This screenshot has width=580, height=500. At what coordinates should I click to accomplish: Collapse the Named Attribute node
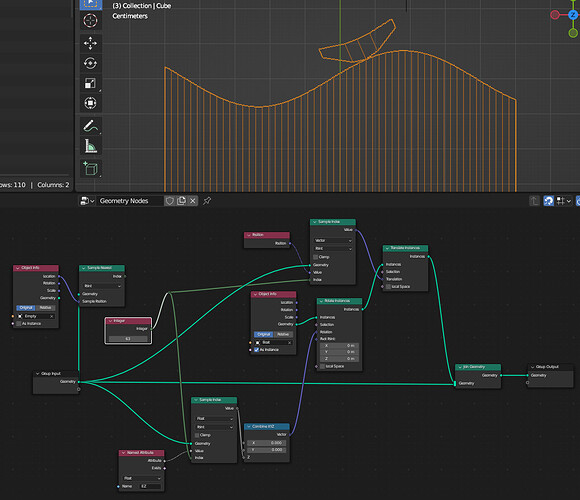coord(124,453)
